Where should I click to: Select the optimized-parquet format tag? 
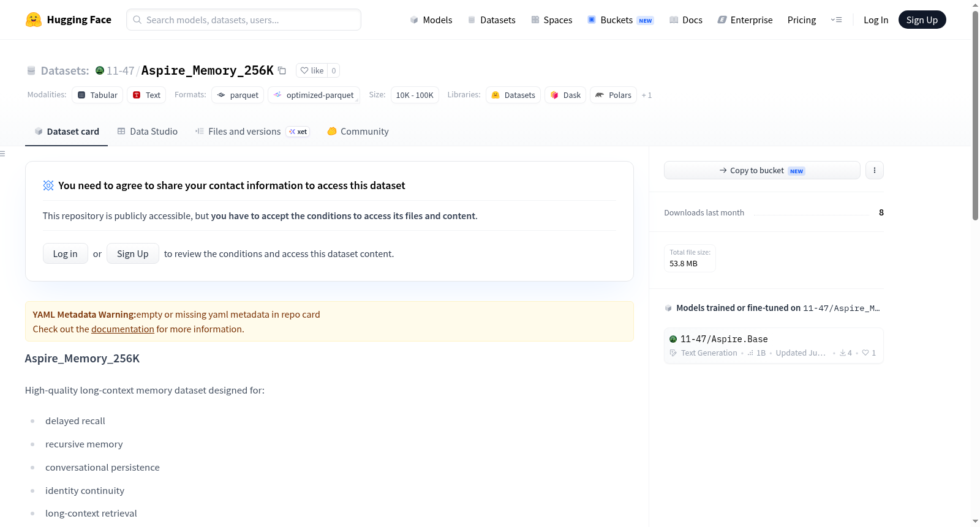tap(314, 95)
